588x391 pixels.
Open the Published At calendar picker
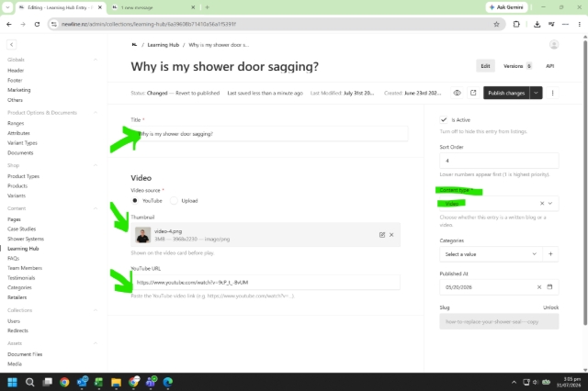point(549,287)
